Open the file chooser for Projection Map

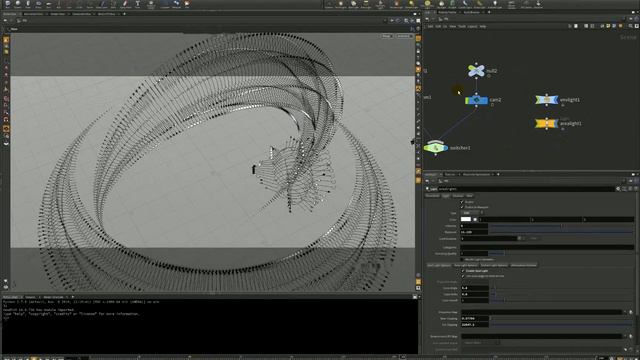tap(631, 312)
